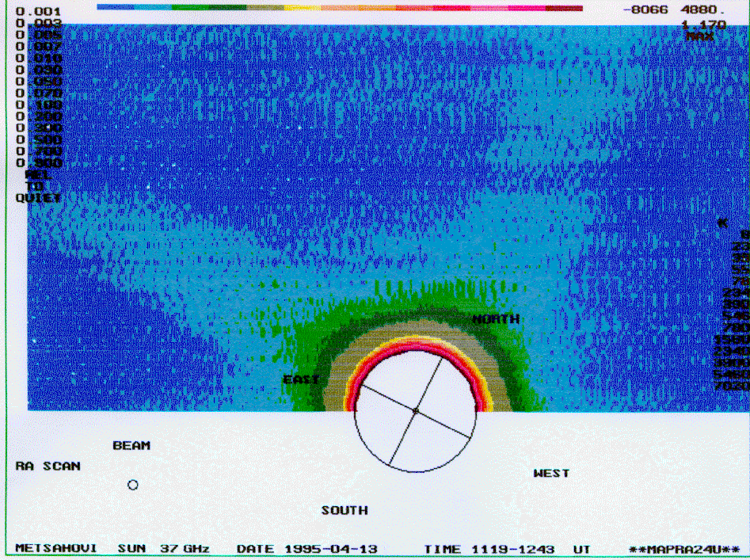Pick the dark red color bar segment
This screenshot has width=750, height=560.
pyautogui.click(x=564, y=8)
